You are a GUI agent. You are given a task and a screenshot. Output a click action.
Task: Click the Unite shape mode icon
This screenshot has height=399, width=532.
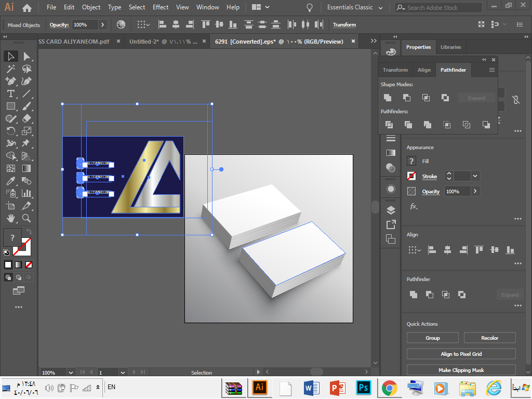(x=388, y=98)
